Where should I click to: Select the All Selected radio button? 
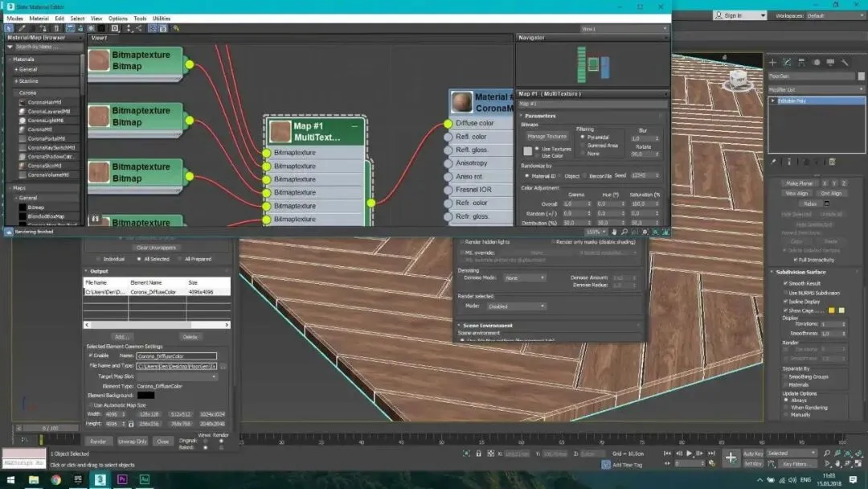(x=139, y=259)
